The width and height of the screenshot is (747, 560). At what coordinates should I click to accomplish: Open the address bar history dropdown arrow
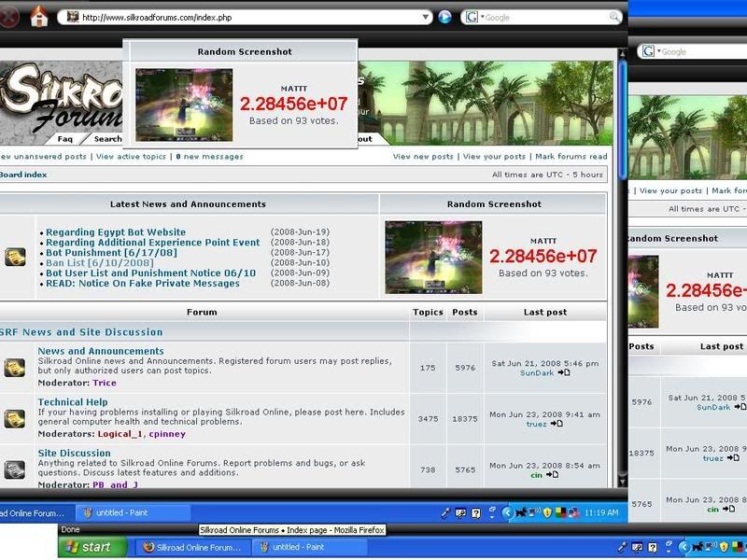pyautogui.click(x=425, y=17)
